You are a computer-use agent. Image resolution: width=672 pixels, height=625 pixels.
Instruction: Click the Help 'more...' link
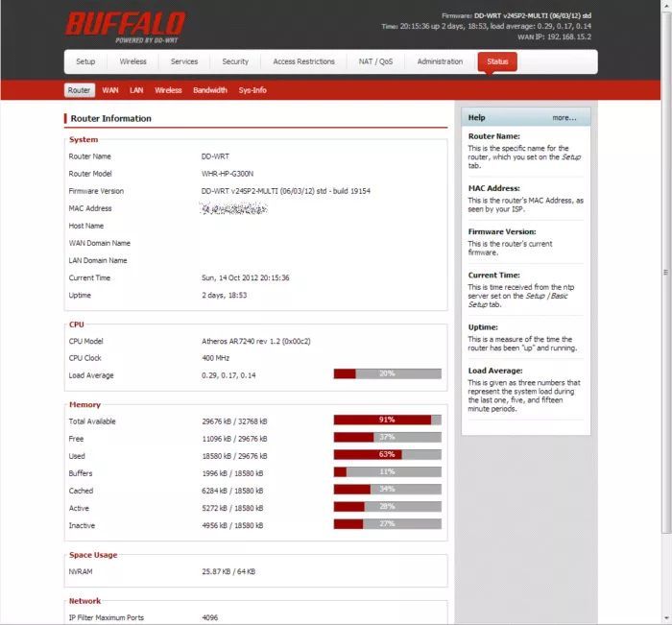[x=564, y=118]
